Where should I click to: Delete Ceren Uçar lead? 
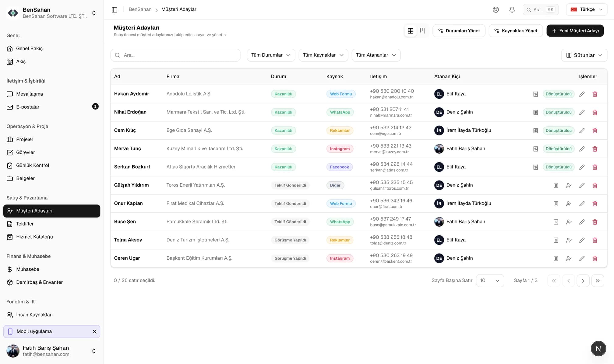point(595,258)
